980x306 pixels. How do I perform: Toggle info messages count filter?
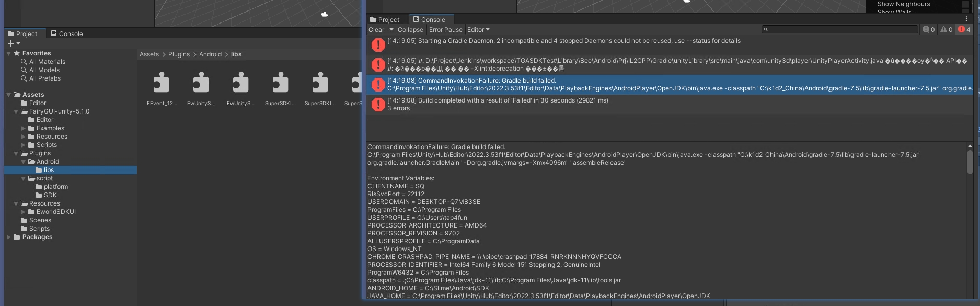click(x=929, y=30)
